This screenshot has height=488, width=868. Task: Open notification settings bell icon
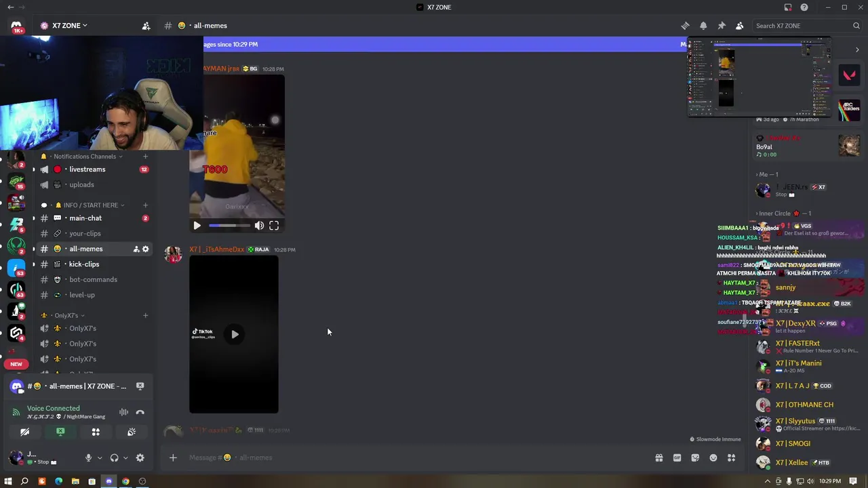click(x=703, y=26)
